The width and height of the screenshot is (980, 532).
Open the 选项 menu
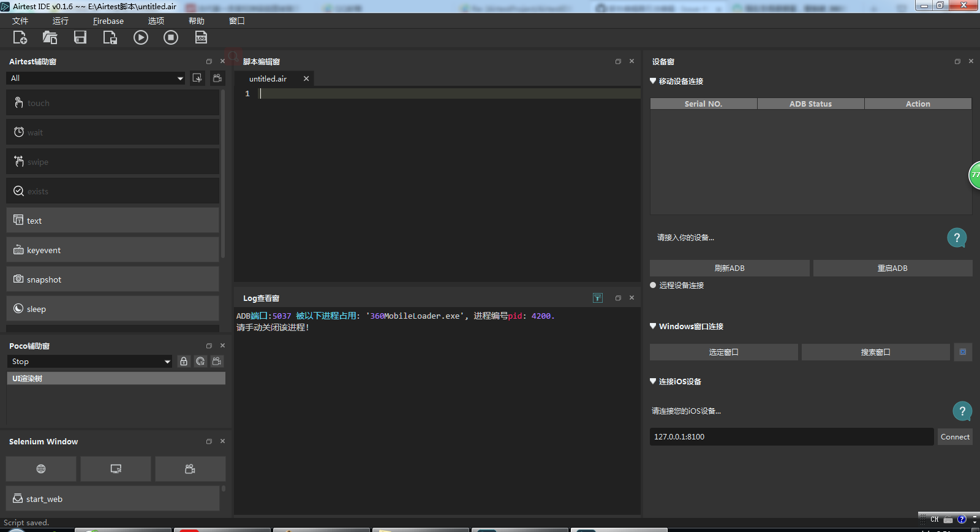(x=156, y=21)
